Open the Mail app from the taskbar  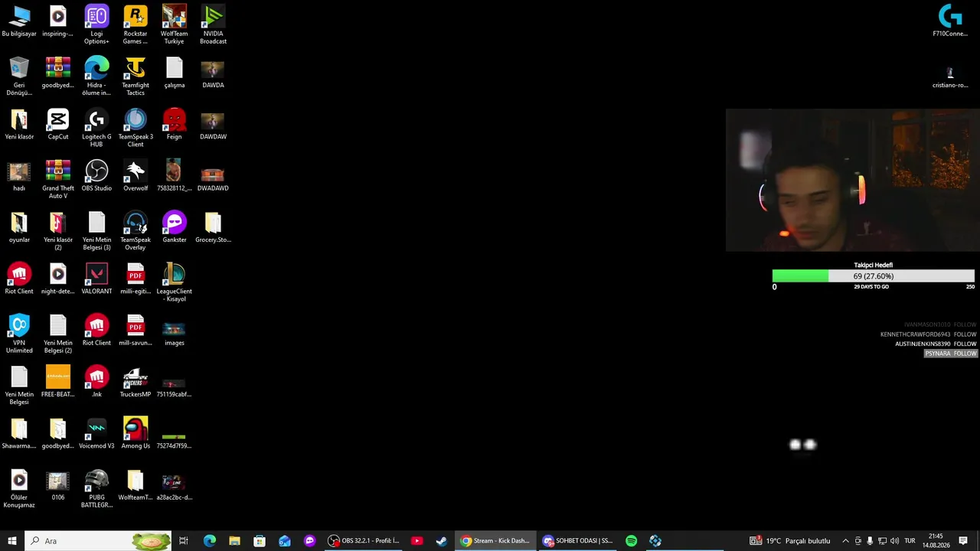(285, 541)
